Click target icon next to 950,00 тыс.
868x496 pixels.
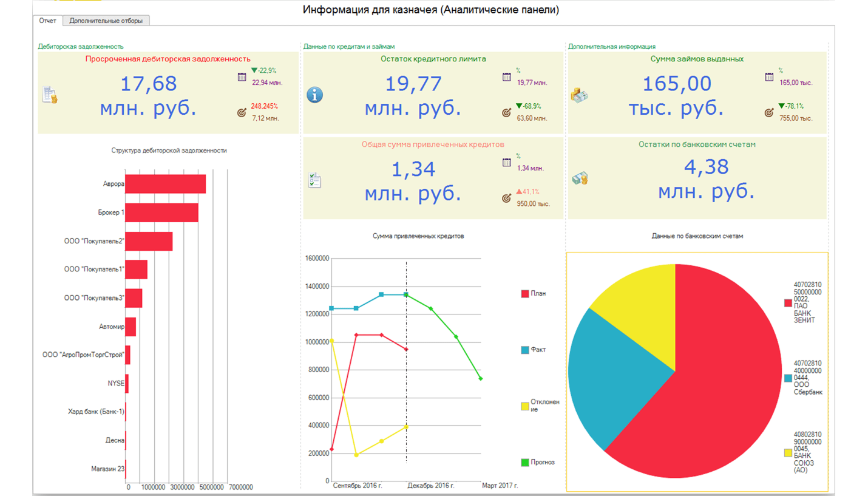coord(507,198)
